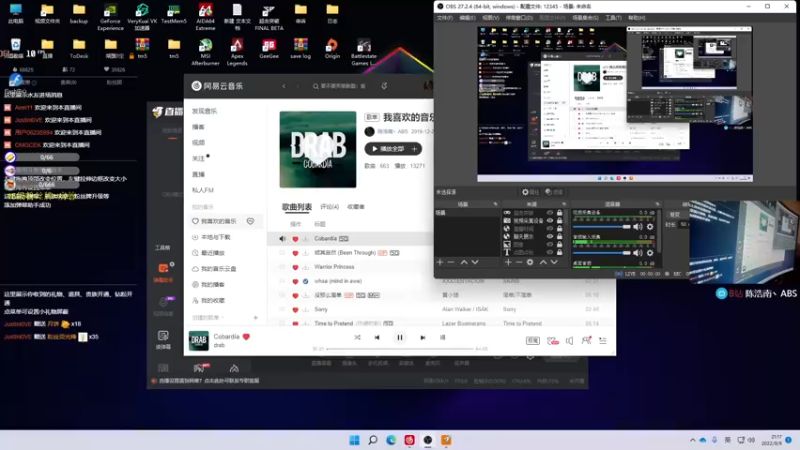Open Origin desktop shortcut
This screenshot has width=800, height=450.
pyautogui.click(x=332, y=48)
